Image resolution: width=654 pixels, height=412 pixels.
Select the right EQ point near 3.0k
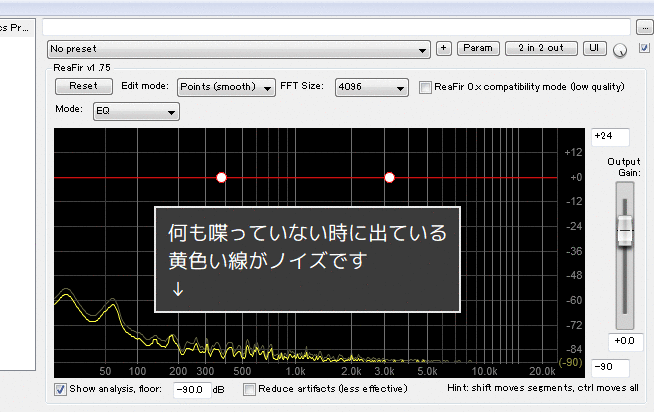(x=390, y=177)
